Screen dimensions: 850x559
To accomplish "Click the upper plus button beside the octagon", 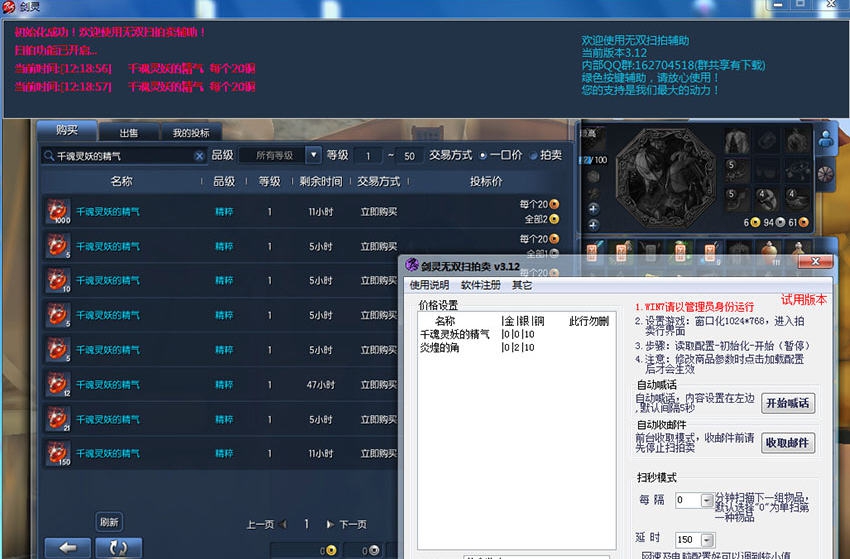I will click(x=593, y=209).
